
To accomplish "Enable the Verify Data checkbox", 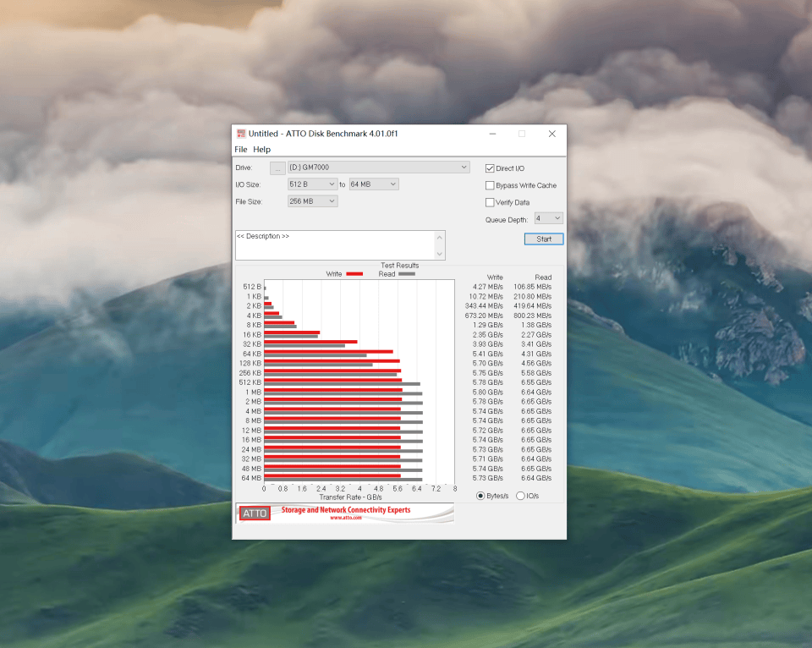I will click(x=490, y=202).
